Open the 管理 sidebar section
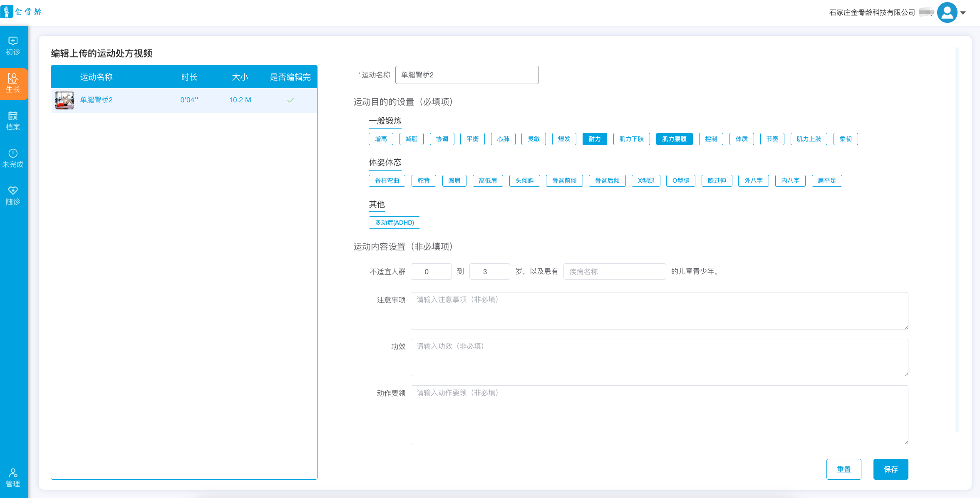The image size is (980, 498). click(13, 478)
